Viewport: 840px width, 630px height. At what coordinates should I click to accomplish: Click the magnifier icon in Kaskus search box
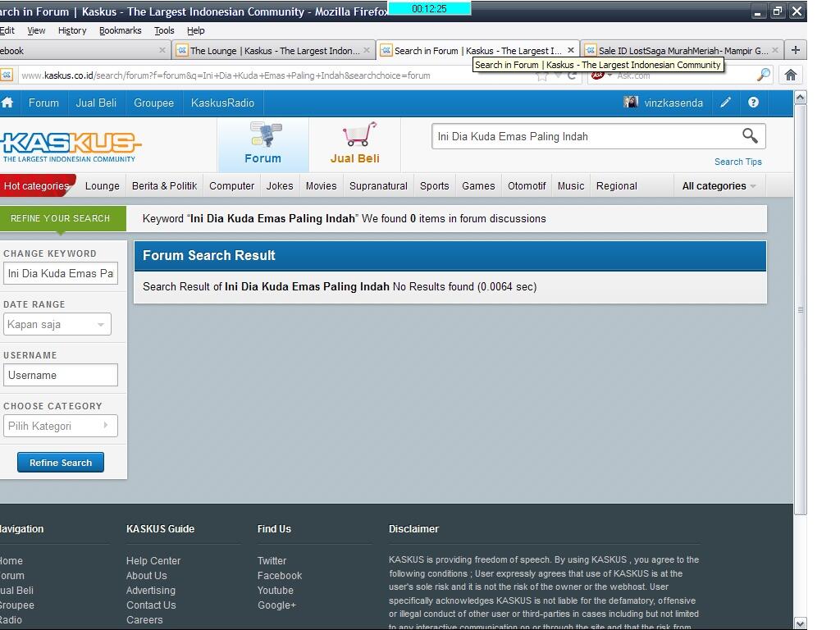point(750,136)
